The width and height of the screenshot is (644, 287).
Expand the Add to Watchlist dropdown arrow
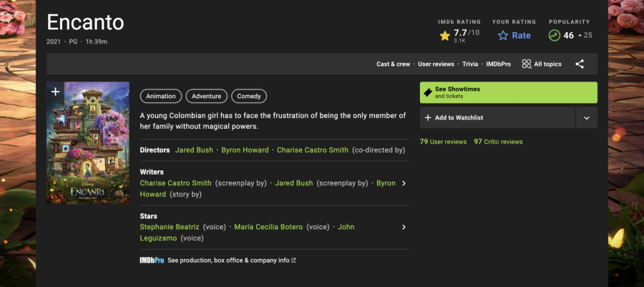[587, 118]
